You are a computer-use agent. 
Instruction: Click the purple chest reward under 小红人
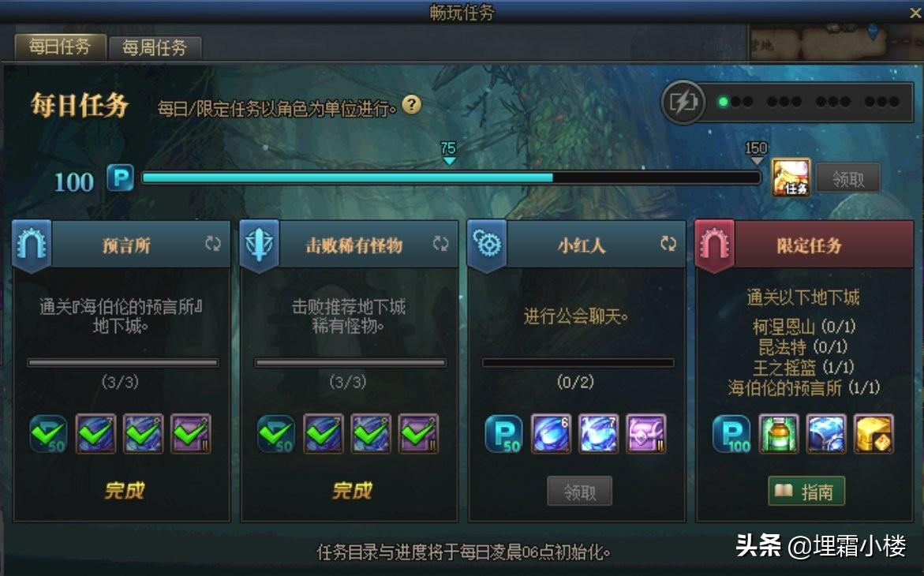[x=646, y=434]
